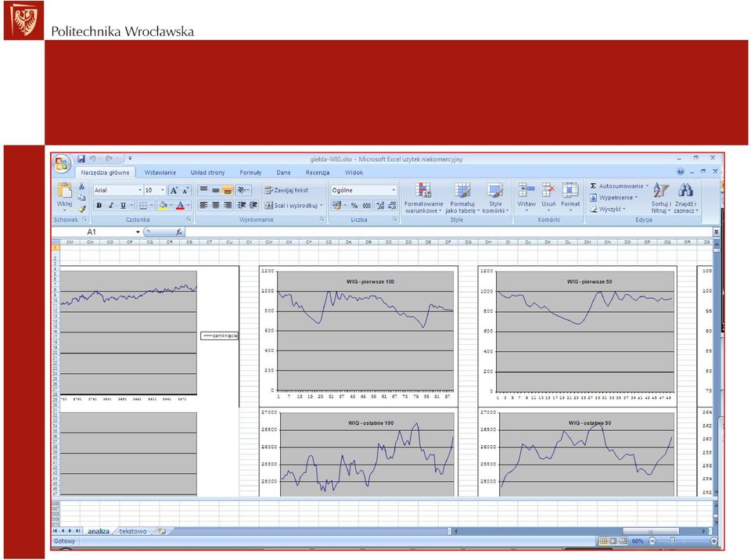
Task: Insert function with the fx button
Action: pyautogui.click(x=178, y=232)
